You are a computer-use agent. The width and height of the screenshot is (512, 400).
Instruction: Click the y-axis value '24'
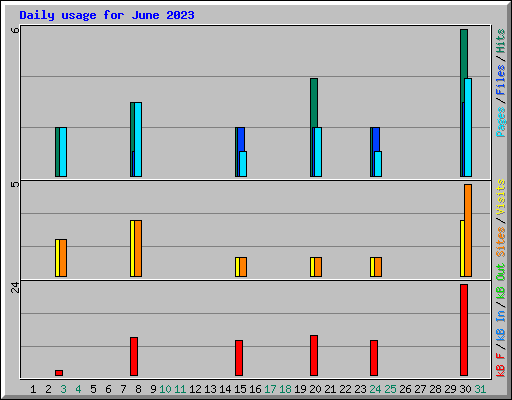click(15, 287)
